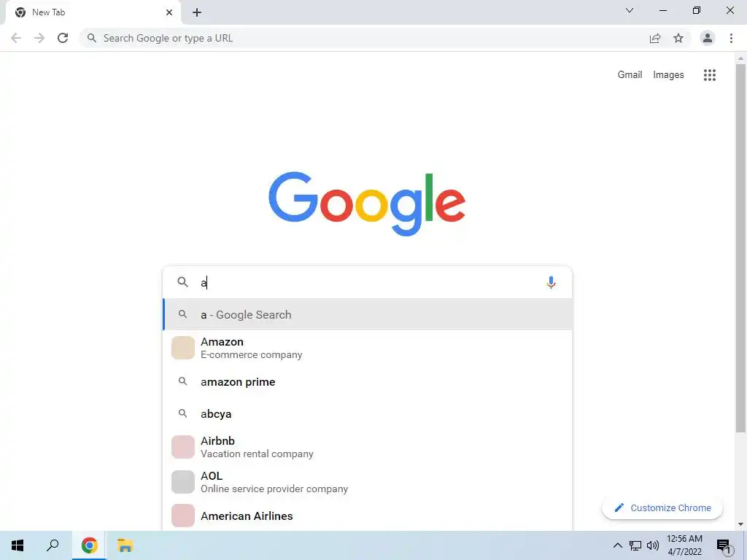Click the browser back arrow
Screen dimensions: 747x560
[x=16, y=38]
